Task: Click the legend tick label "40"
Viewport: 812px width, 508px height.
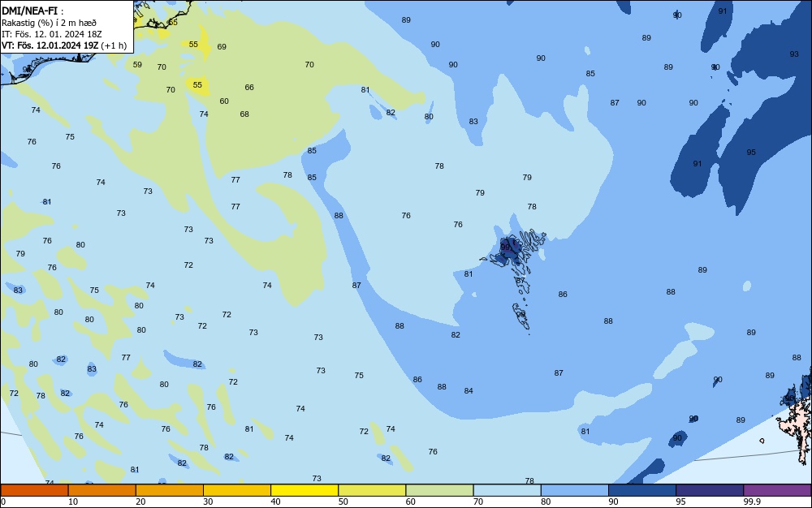Action: tap(275, 502)
